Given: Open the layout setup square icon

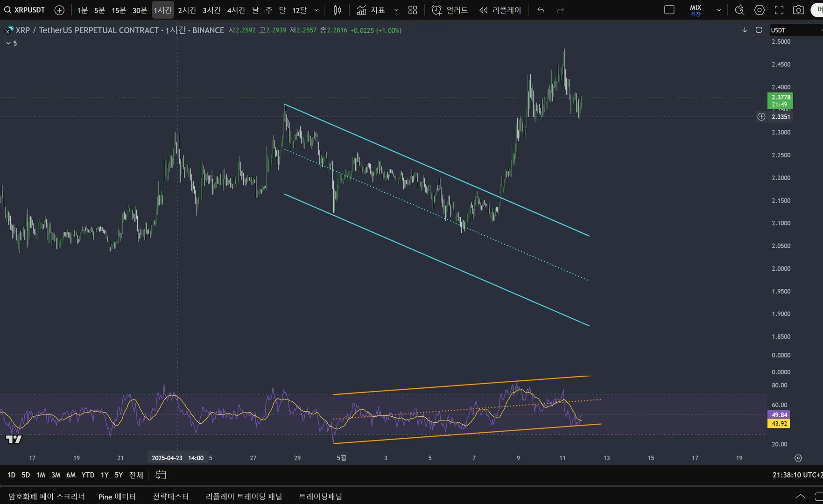Looking at the screenshot, I should (669, 10).
